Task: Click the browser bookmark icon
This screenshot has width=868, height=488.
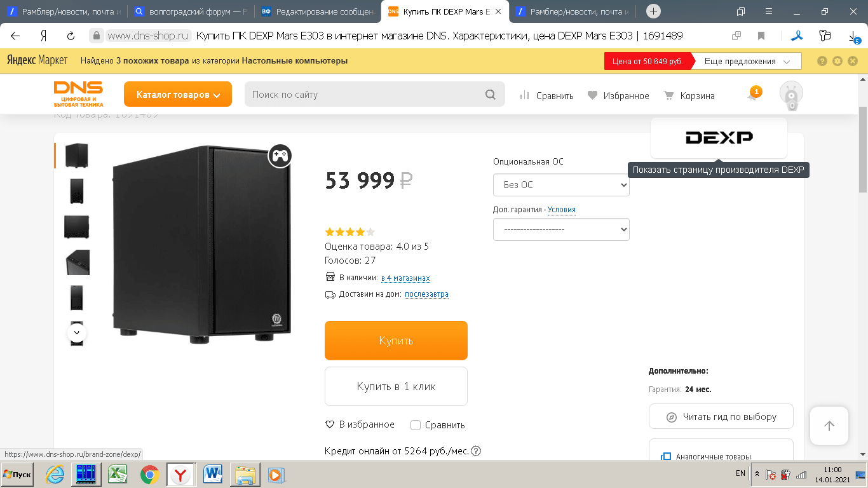Action: (x=761, y=36)
